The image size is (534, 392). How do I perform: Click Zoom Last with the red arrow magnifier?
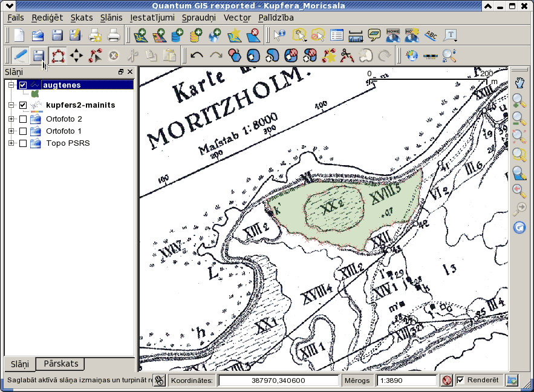click(x=519, y=191)
